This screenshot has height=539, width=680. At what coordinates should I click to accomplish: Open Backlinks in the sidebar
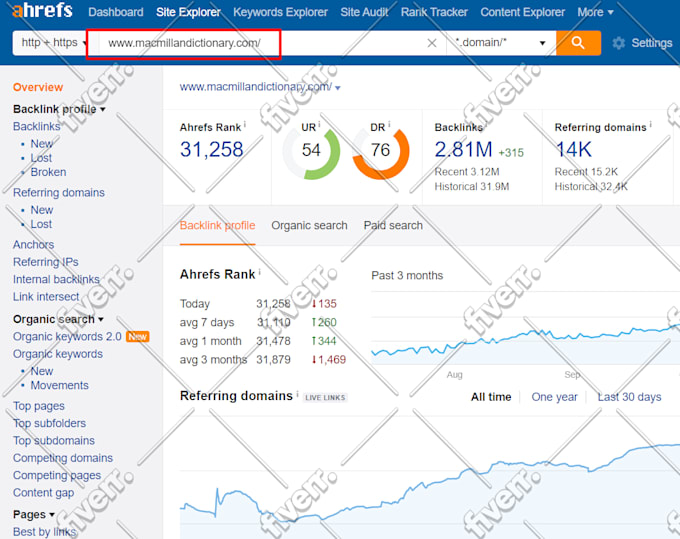point(36,126)
